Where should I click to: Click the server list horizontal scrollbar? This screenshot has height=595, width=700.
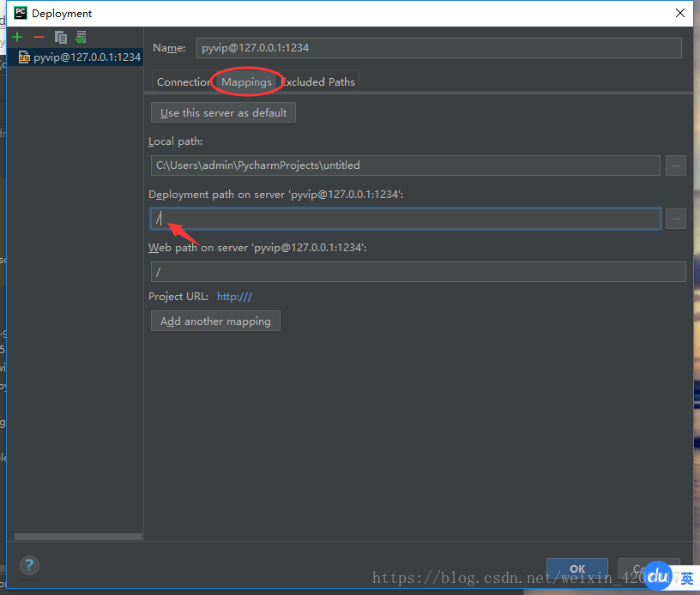pos(78,537)
